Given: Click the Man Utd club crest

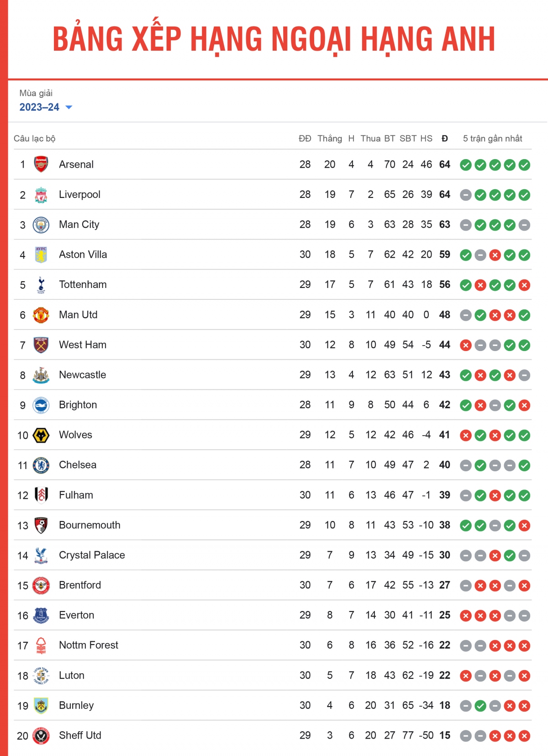Looking at the screenshot, I should click(41, 315).
